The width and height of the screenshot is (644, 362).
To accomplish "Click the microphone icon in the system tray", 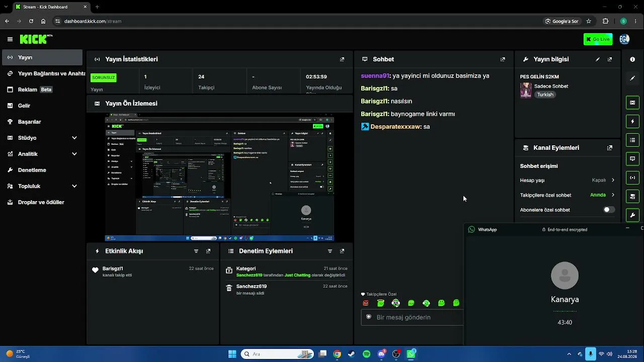I will pyautogui.click(x=591, y=354).
